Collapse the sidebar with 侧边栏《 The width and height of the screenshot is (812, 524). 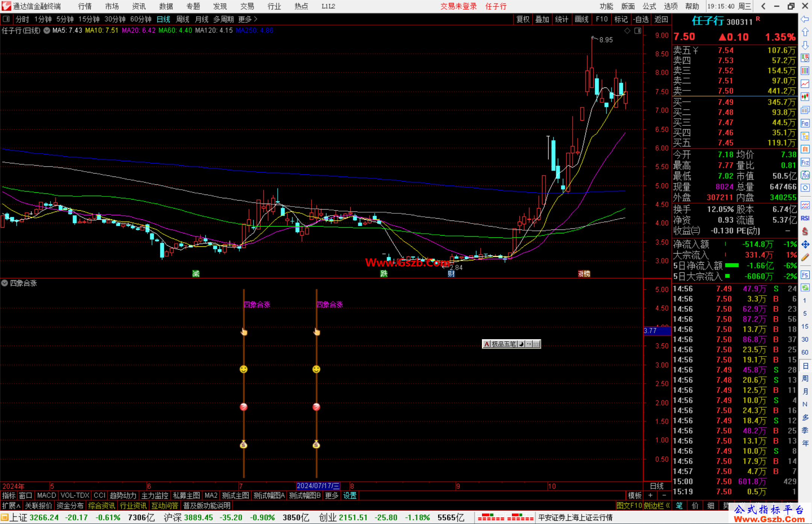[x=657, y=506]
